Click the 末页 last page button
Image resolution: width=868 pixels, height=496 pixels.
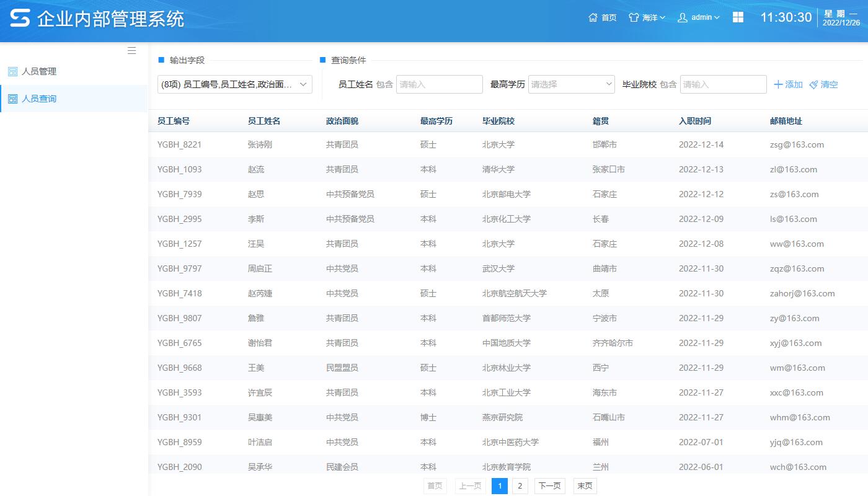click(x=584, y=486)
